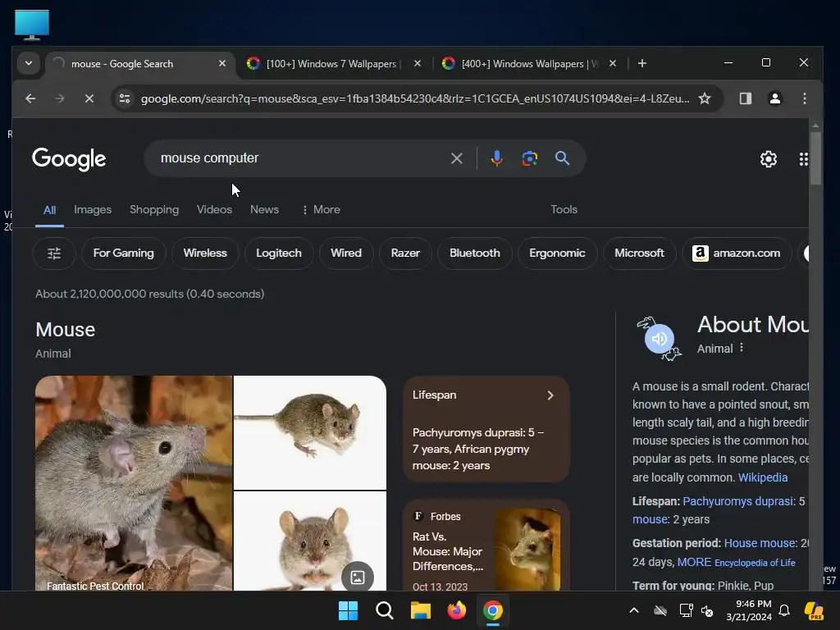This screenshot has height=630, width=840.
Task: Bookmark this page with the star icon
Action: tap(705, 98)
